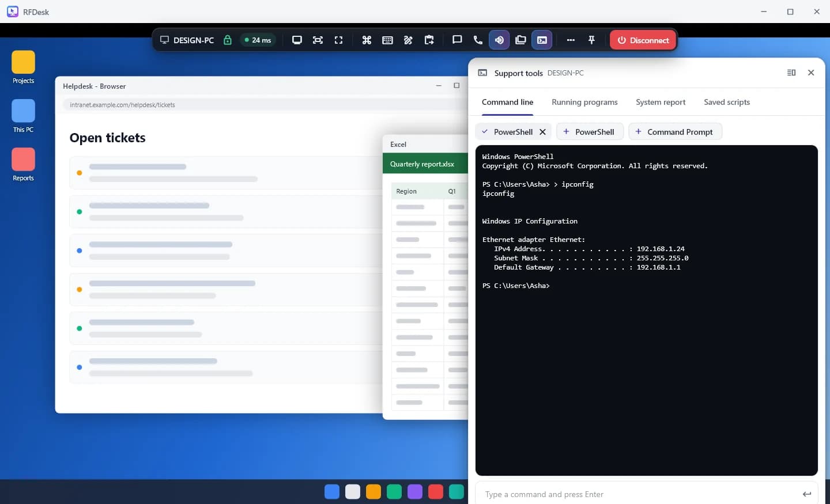The image size is (830, 504).
Task: Open the Running programs tab
Action: point(584,102)
